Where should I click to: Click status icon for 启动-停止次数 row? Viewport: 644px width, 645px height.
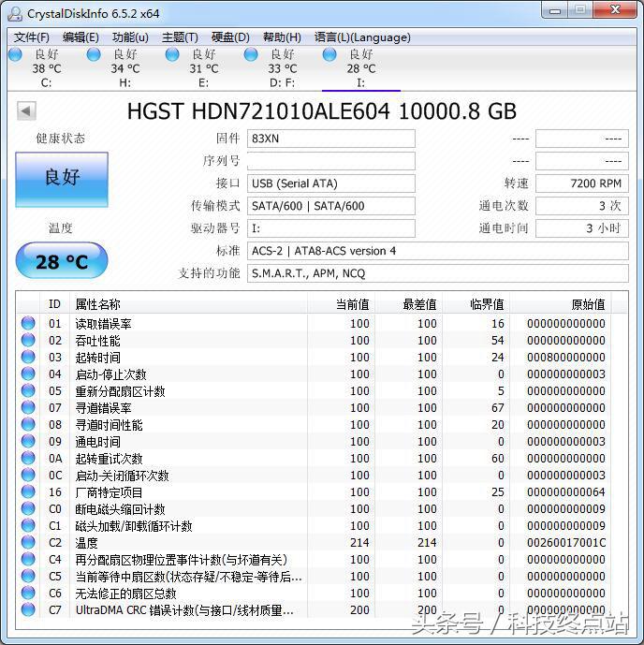(x=28, y=374)
